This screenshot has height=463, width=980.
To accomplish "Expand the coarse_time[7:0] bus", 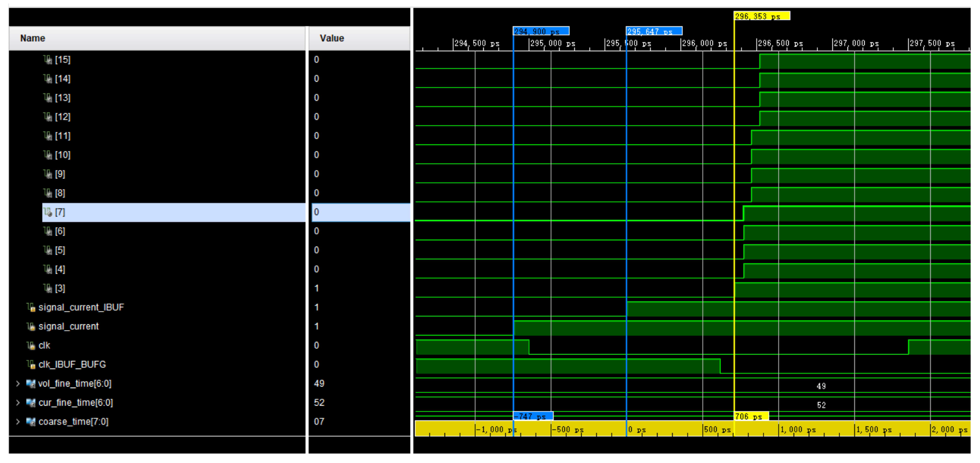I will (18, 422).
